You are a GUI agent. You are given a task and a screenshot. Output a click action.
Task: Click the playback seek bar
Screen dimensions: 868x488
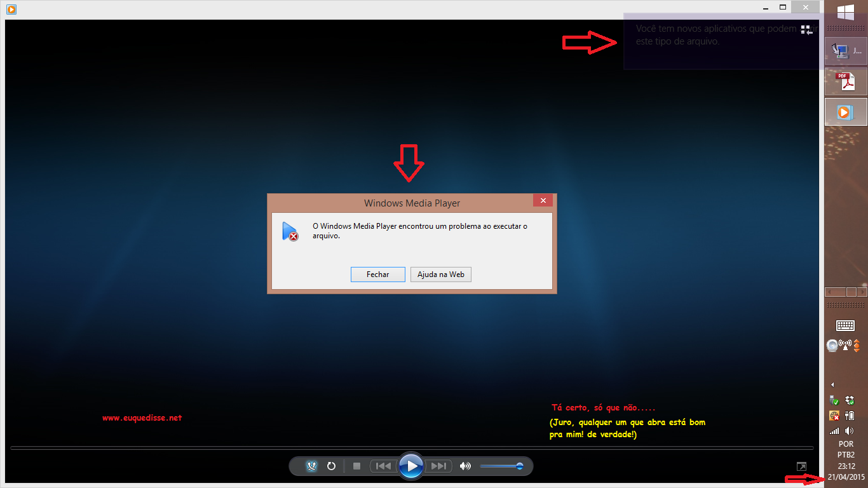tap(412, 448)
